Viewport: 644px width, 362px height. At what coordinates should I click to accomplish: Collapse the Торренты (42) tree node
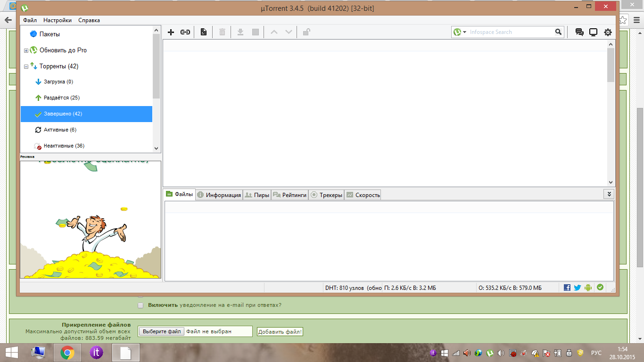click(x=26, y=66)
